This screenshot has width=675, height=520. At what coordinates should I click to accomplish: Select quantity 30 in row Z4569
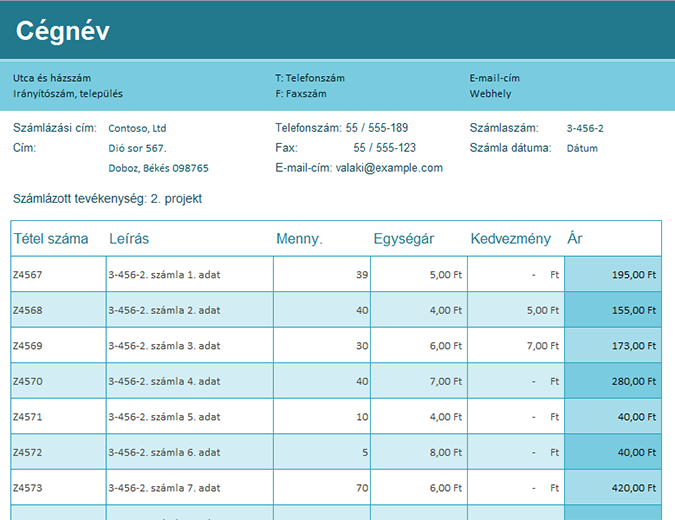pyautogui.click(x=362, y=346)
